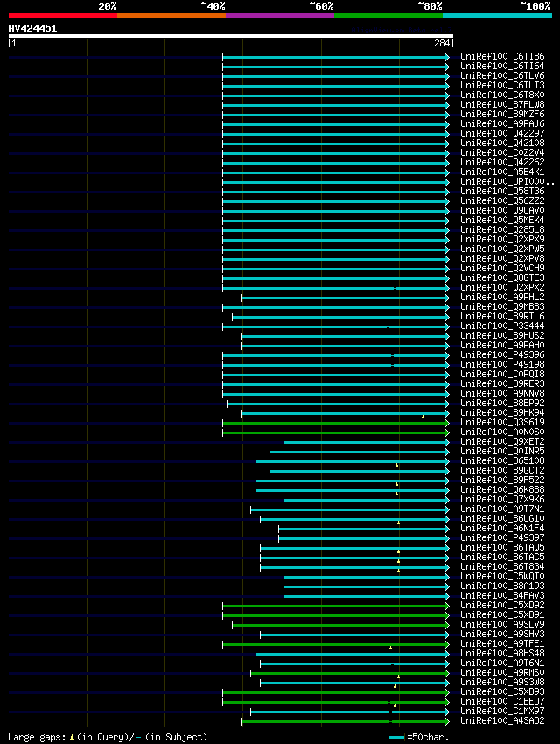
Task: Click the yellow gap marker under UniRef100_O65108
Action: pyautogui.click(x=397, y=465)
